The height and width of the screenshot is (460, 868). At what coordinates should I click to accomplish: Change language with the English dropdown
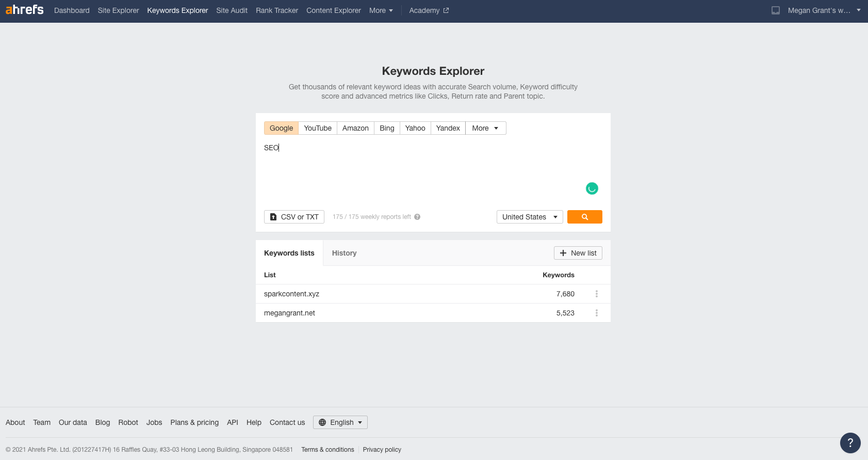click(340, 422)
